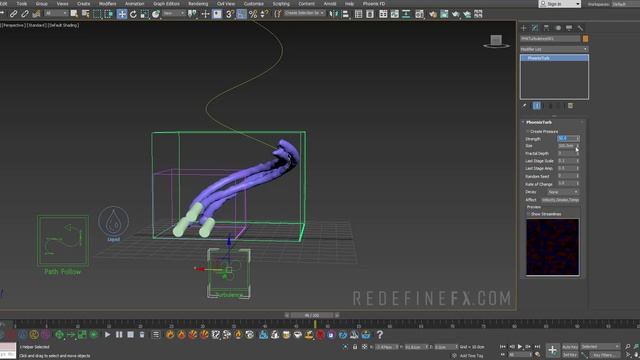Select the Move transform tool

(122, 14)
